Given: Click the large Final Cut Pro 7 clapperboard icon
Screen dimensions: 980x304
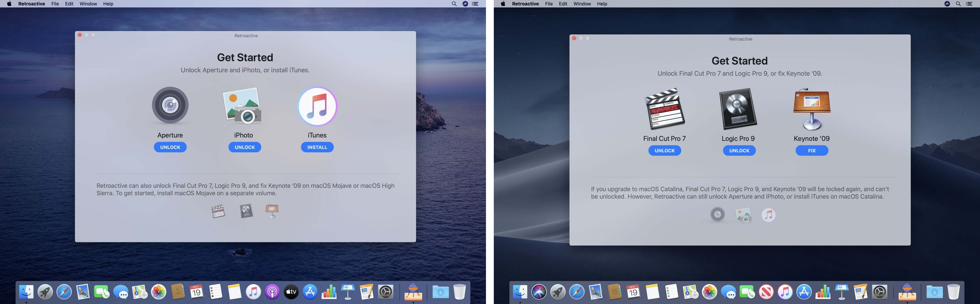Looking at the screenshot, I should [x=665, y=109].
